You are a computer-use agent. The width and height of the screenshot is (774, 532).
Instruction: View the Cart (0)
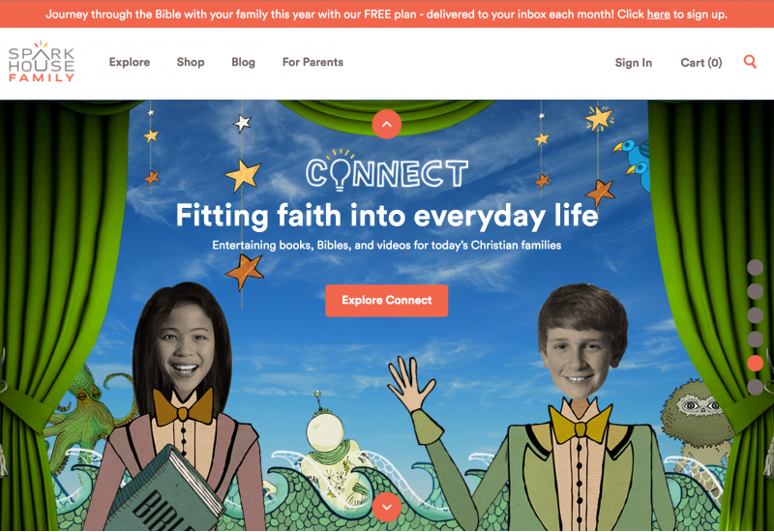pos(700,63)
